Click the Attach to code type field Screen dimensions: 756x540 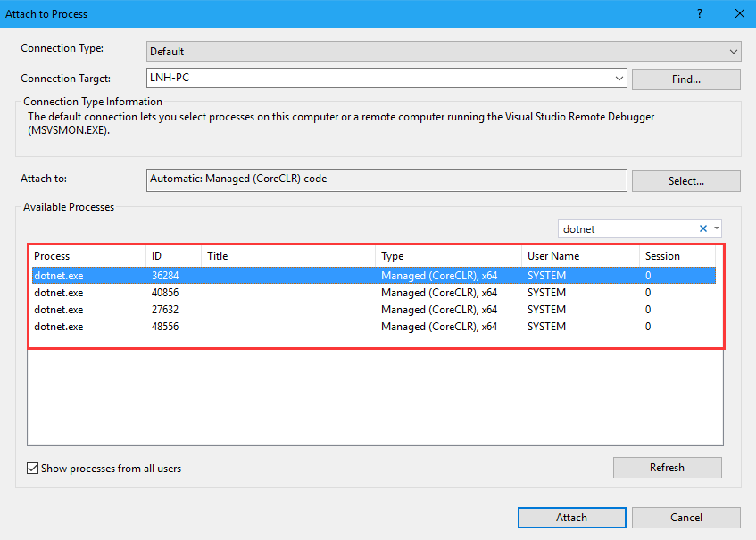[x=386, y=179]
